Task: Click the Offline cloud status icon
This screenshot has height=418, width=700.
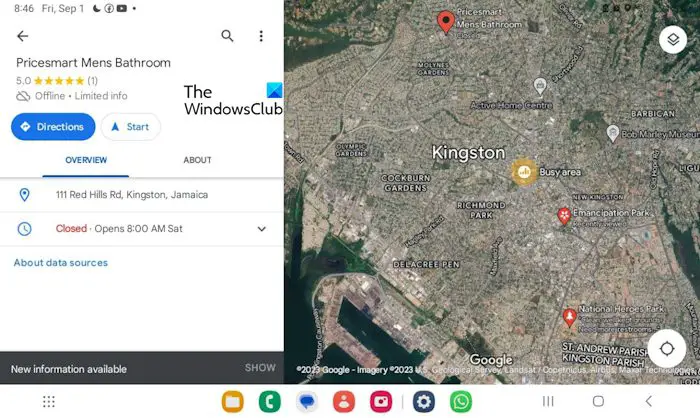Action: click(x=23, y=96)
